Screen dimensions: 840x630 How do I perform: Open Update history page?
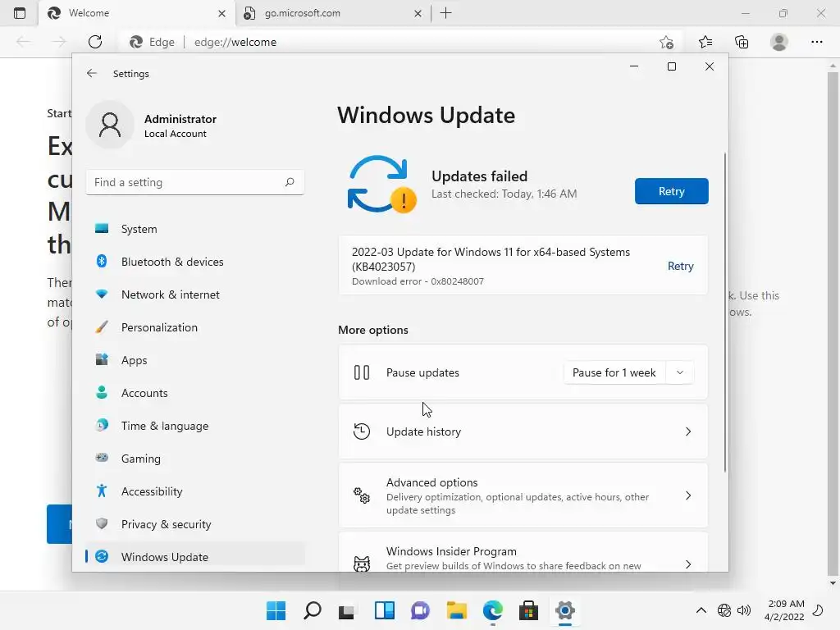click(523, 431)
